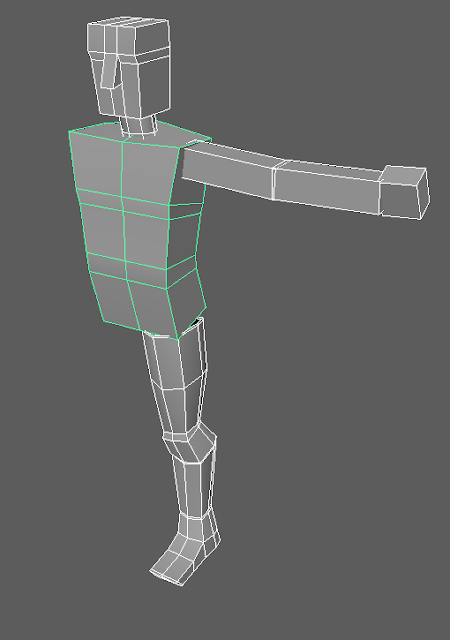Screen dimensions: 450x640
Task: Select the box-shaped hand at arm's end
Action: 403,193
